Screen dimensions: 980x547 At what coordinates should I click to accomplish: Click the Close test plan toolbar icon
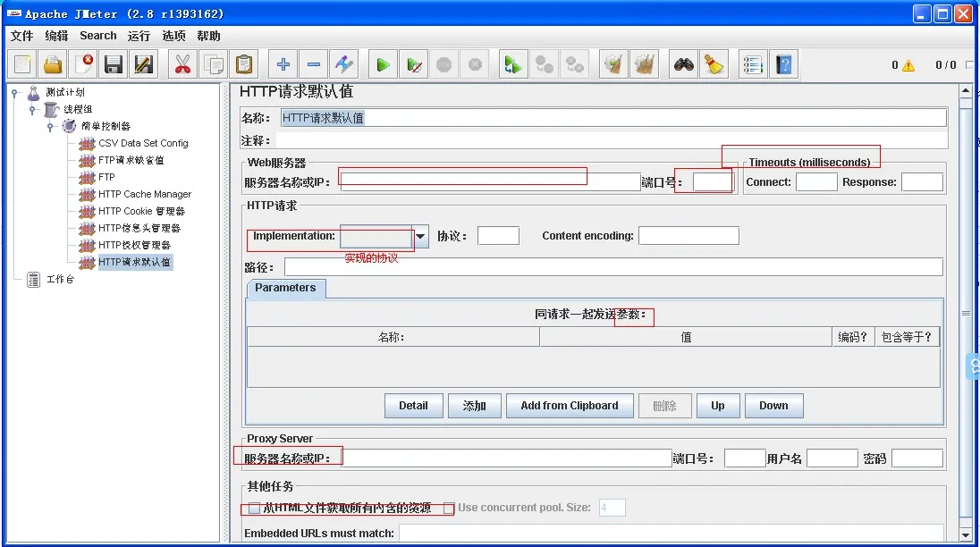83,64
